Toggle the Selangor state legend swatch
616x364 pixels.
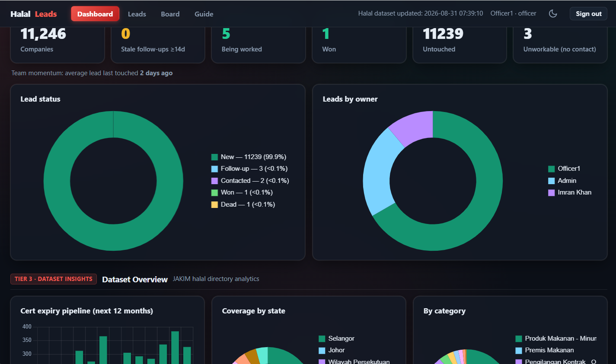[x=322, y=338]
